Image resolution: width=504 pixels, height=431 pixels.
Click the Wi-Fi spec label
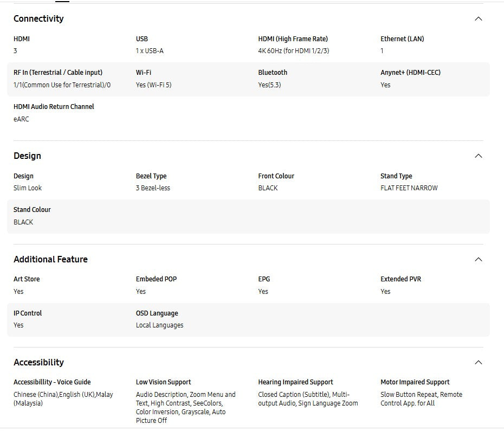click(143, 73)
